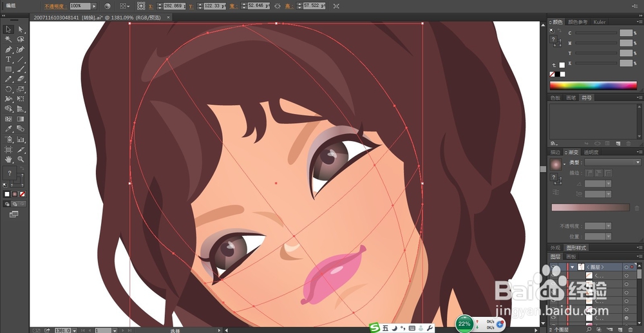Screen dimensions: 644x333
Task: Click the Change Screen Mode icon
Action: tap(14, 214)
